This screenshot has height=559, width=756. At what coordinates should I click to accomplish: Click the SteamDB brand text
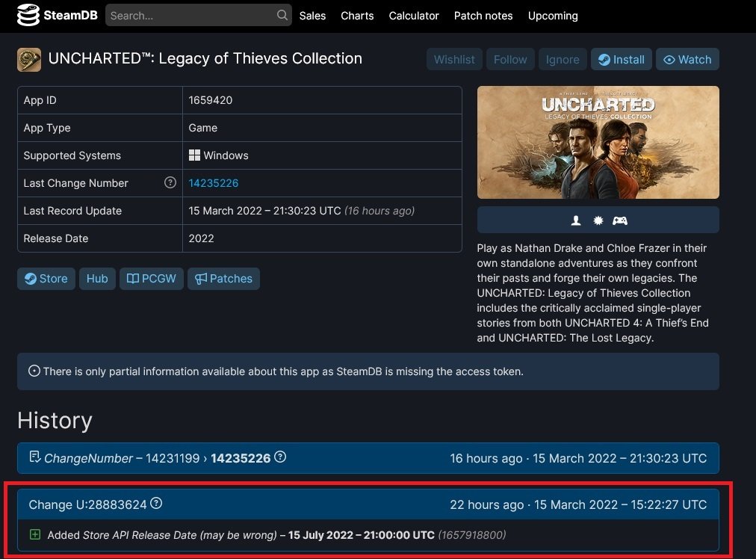point(70,15)
